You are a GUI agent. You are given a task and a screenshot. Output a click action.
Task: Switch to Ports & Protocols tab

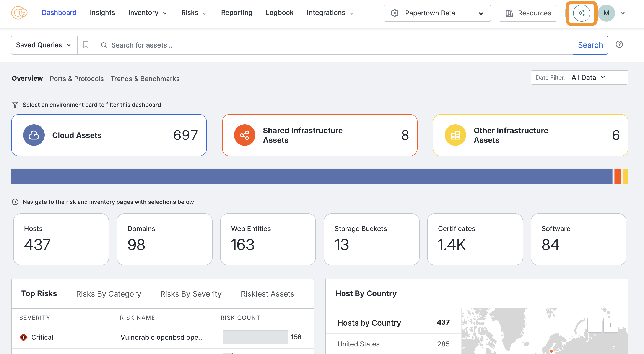(76, 79)
